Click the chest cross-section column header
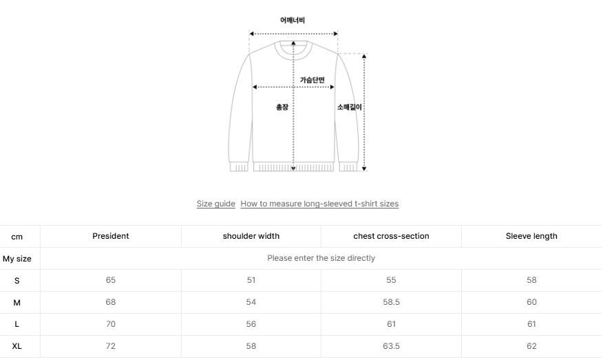This screenshot has height=364, width=605. pos(391,236)
